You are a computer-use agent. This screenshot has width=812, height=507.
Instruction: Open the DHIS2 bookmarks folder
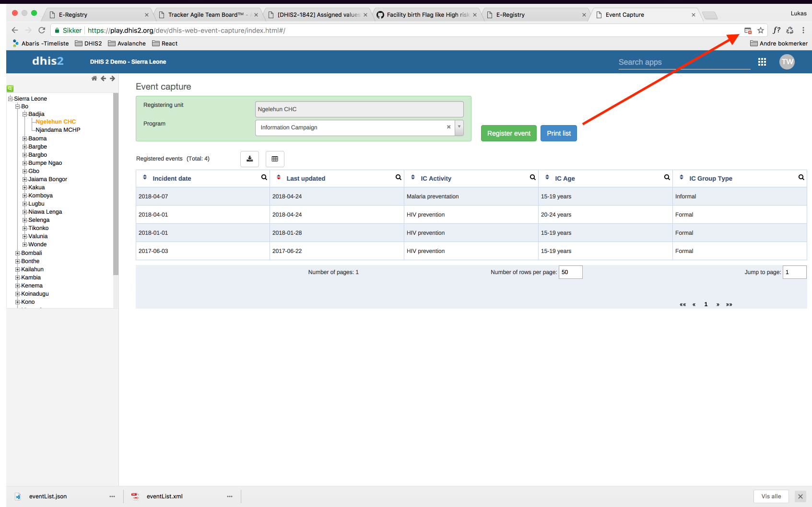(x=88, y=44)
